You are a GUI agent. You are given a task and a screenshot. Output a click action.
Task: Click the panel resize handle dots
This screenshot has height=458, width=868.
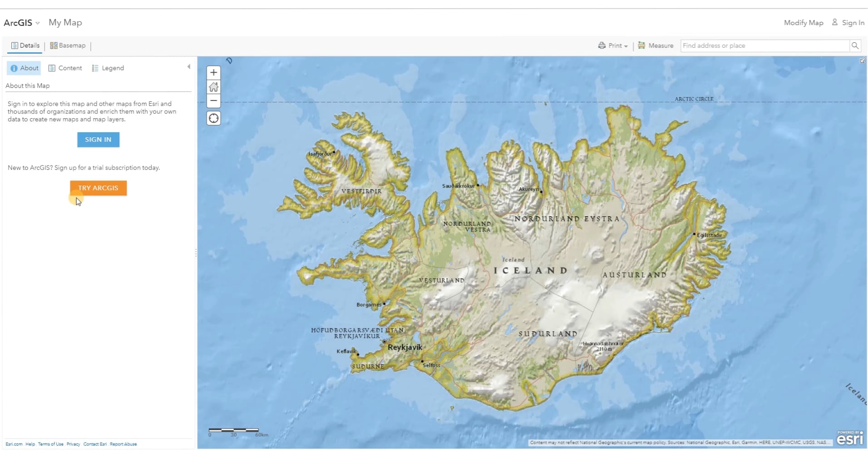pyautogui.click(x=196, y=253)
